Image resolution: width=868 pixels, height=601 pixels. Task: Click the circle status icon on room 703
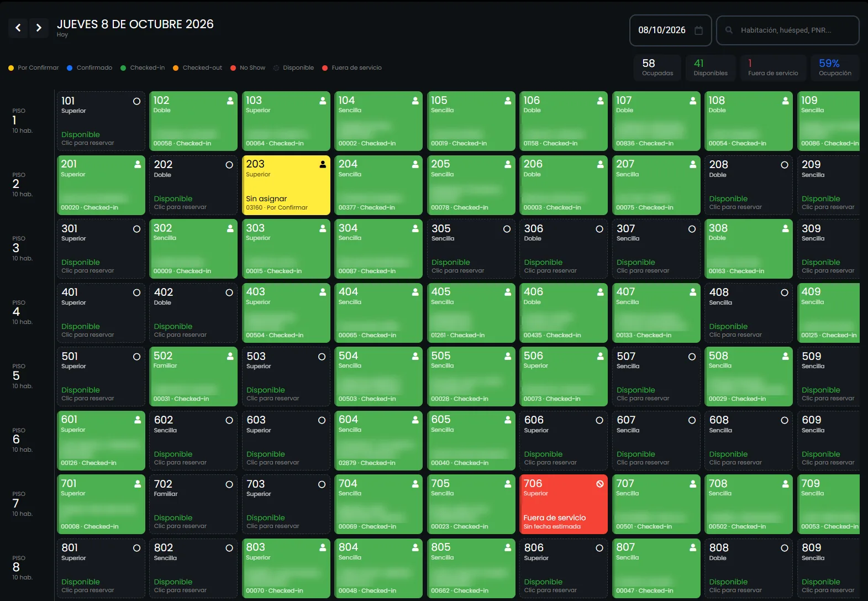coord(322,484)
